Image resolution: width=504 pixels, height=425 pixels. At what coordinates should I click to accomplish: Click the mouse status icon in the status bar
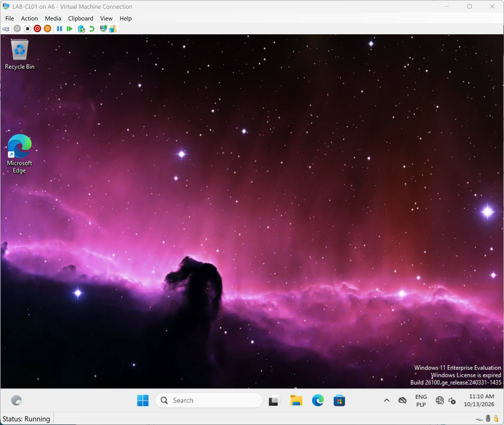tap(488, 419)
